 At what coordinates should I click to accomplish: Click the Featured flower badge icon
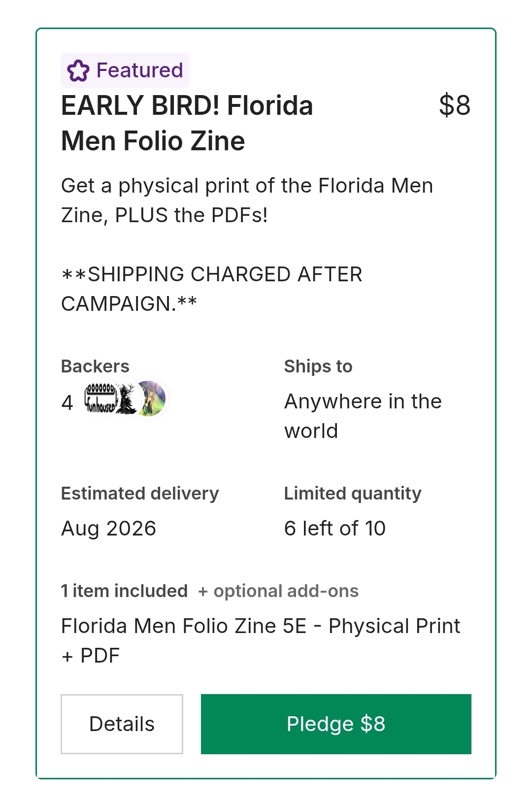78,70
